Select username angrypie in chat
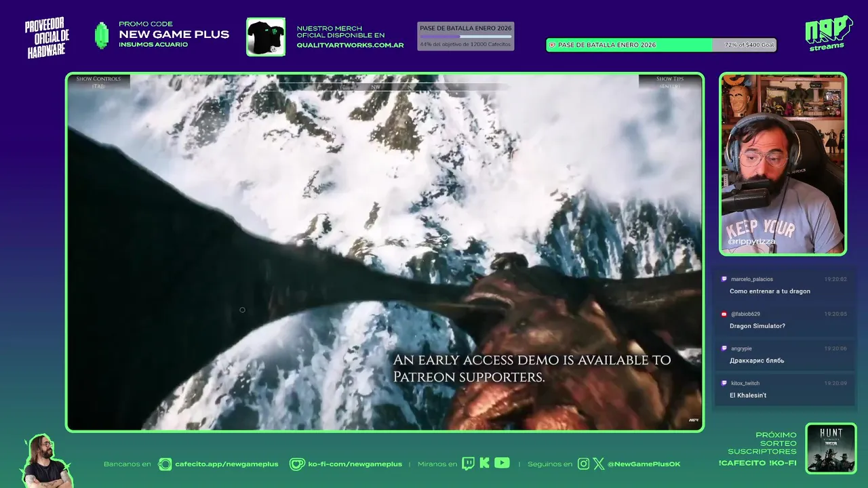This screenshot has width=868, height=488. click(741, 348)
